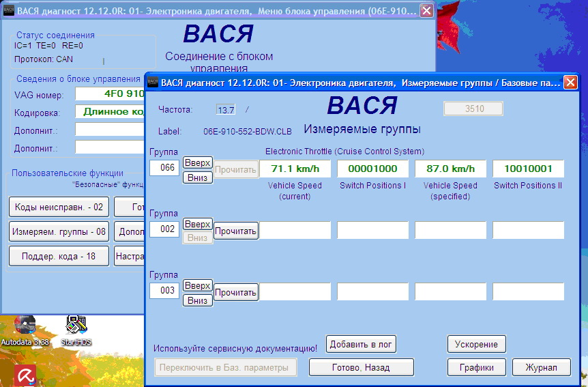The image size is (588, 387).
Task: Click the last empty field in group 003 row
Action: point(529,291)
